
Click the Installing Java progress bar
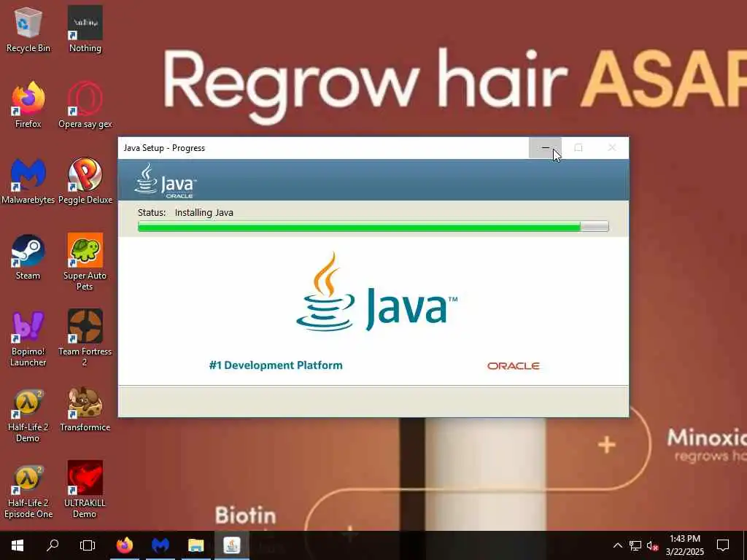[373, 227]
